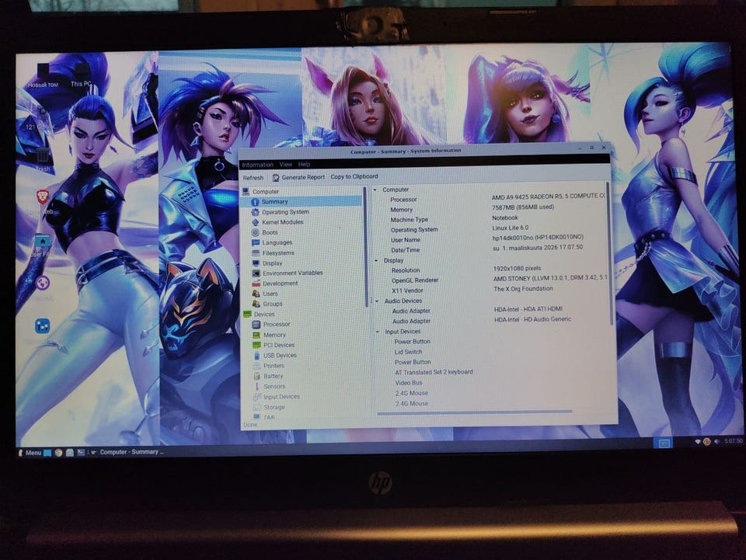Open the Memory icon under Devices
The height and width of the screenshot is (560, 746).
click(256, 335)
